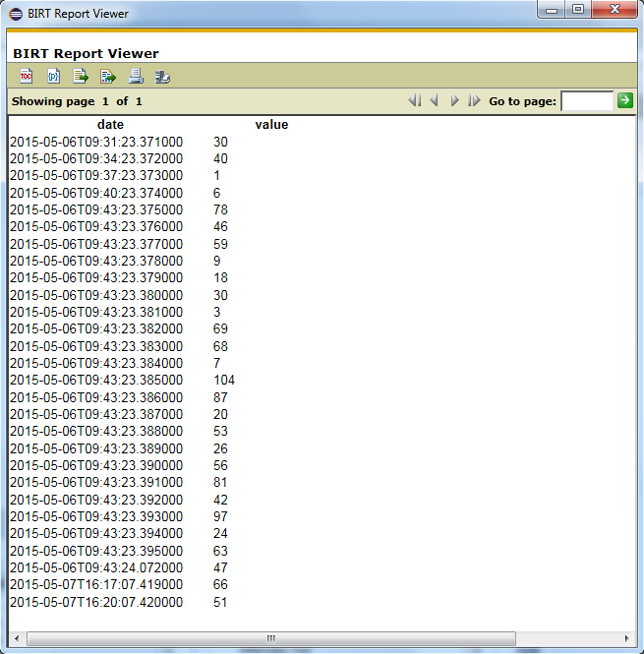Click the value 46

click(x=220, y=226)
